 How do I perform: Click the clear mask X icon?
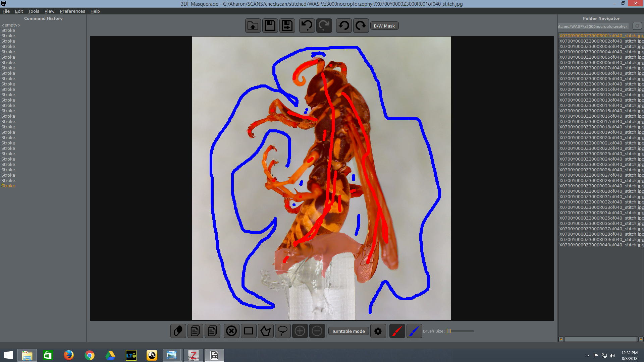231,331
